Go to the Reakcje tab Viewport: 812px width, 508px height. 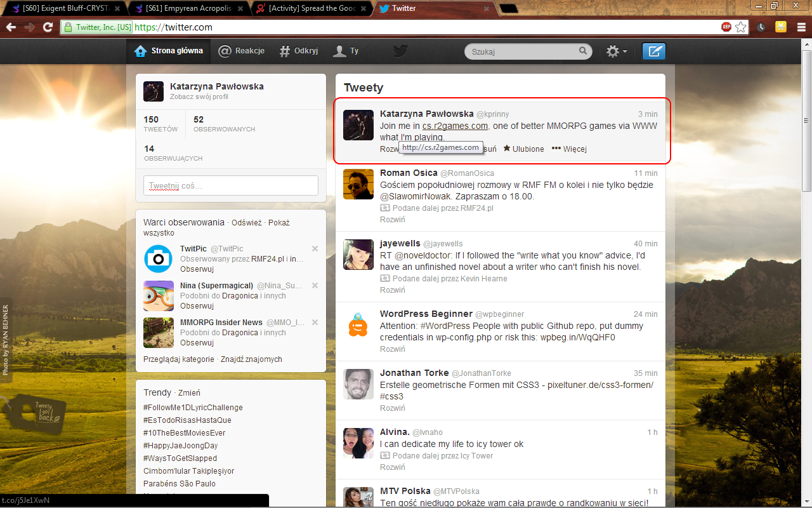point(241,51)
